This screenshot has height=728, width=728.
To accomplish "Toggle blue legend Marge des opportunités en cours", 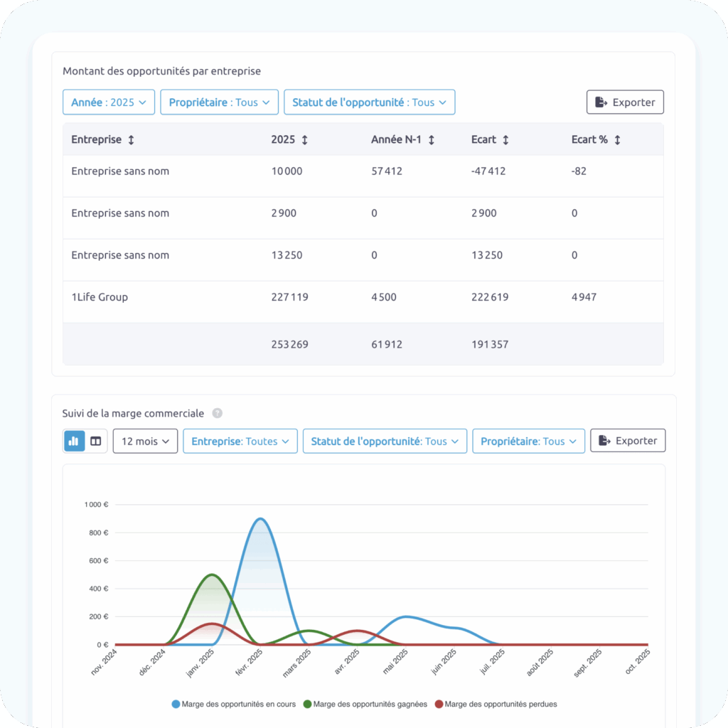I will coord(234,704).
